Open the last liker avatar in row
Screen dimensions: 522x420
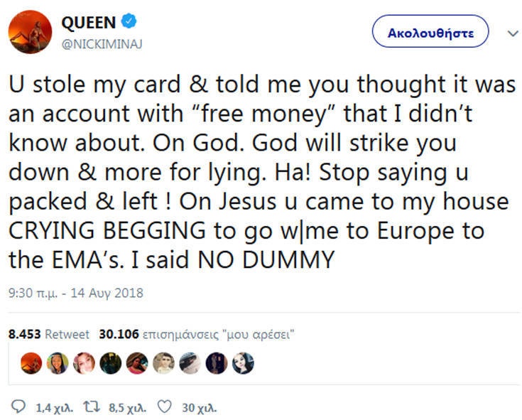(242, 363)
